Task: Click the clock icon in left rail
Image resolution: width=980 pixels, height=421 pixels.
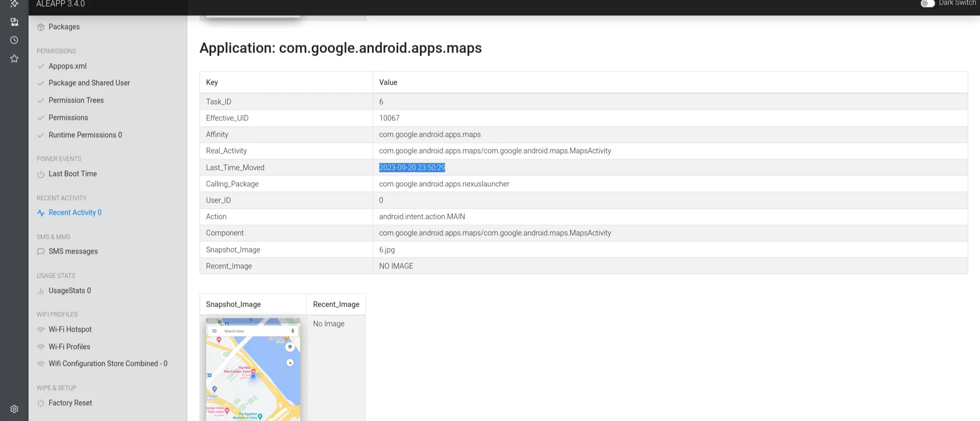Action: click(x=14, y=40)
